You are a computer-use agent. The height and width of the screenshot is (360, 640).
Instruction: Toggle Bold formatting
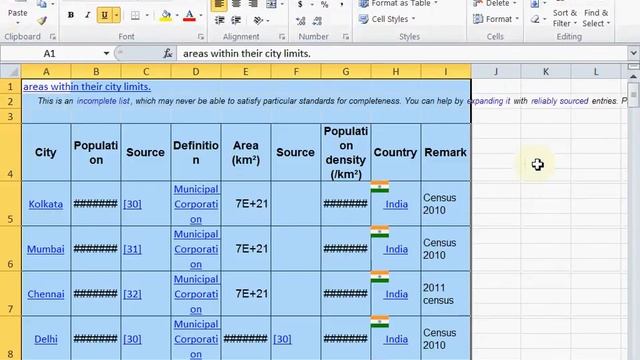click(x=71, y=16)
